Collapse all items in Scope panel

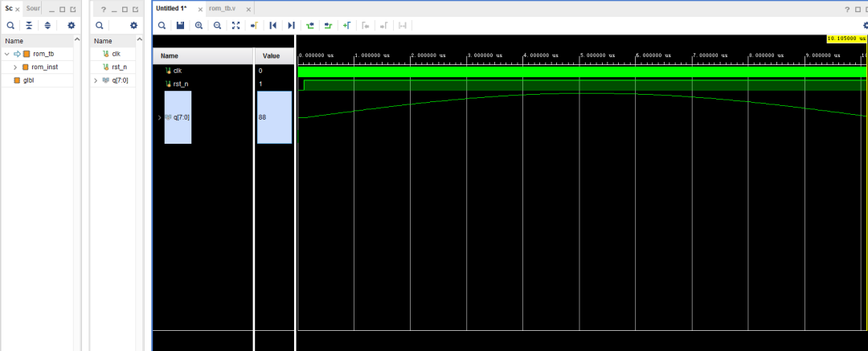[x=29, y=26]
